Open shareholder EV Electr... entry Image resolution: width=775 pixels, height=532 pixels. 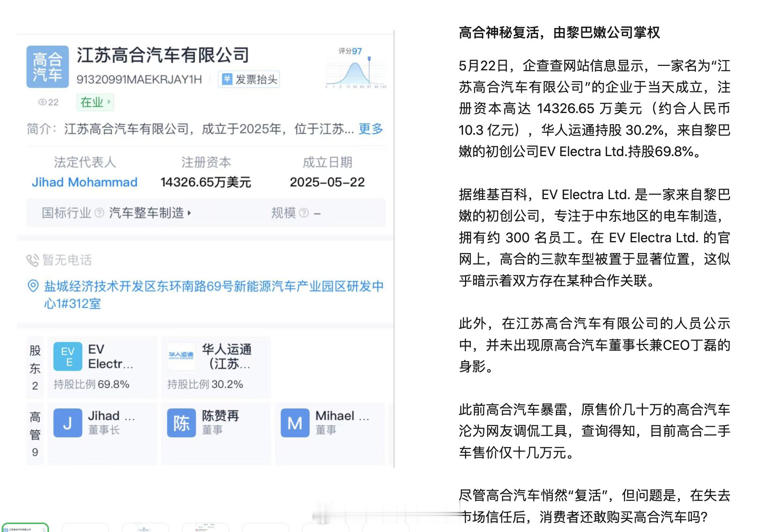pos(102,368)
